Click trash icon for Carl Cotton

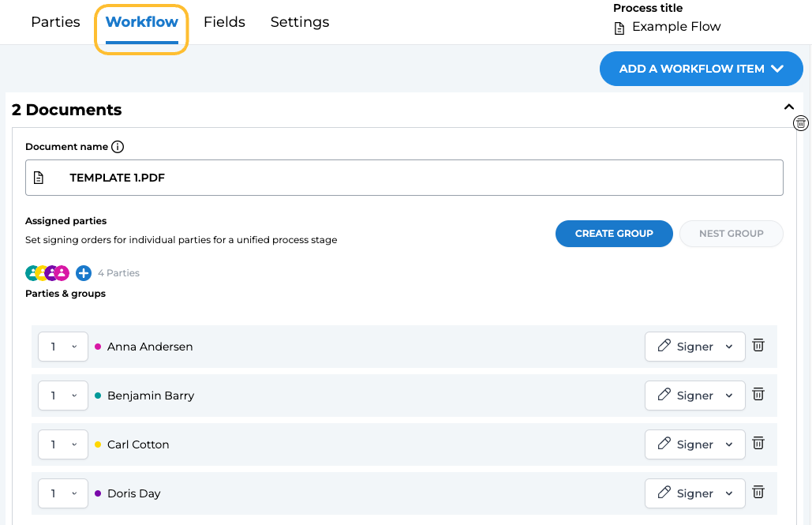pyautogui.click(x=758, y=444)
